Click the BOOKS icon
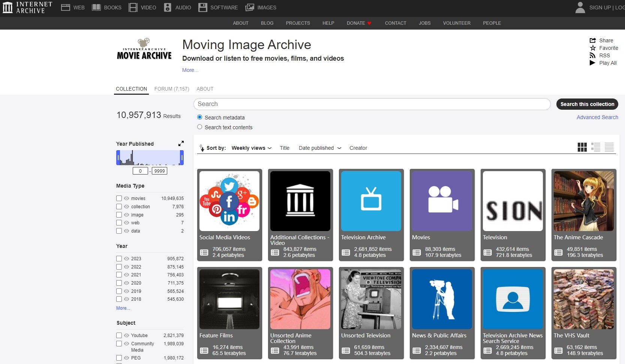The image size is (625, 364). [x=96, y=7]
